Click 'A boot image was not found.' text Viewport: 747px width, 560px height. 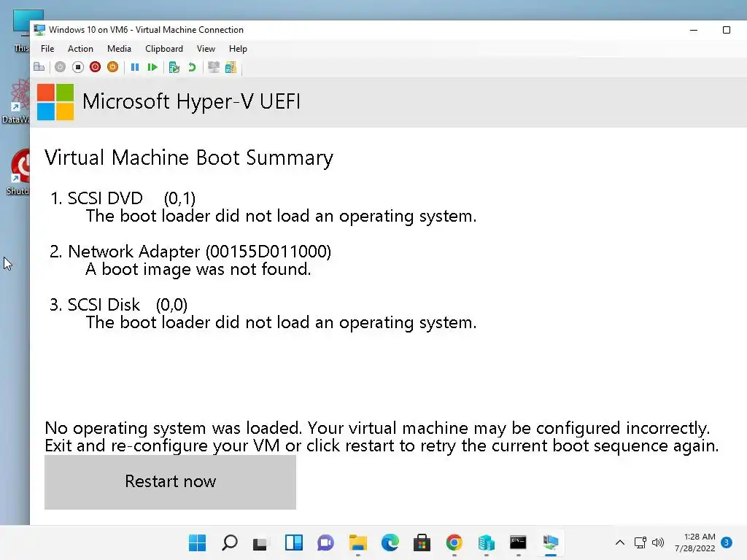coord(198,270)
